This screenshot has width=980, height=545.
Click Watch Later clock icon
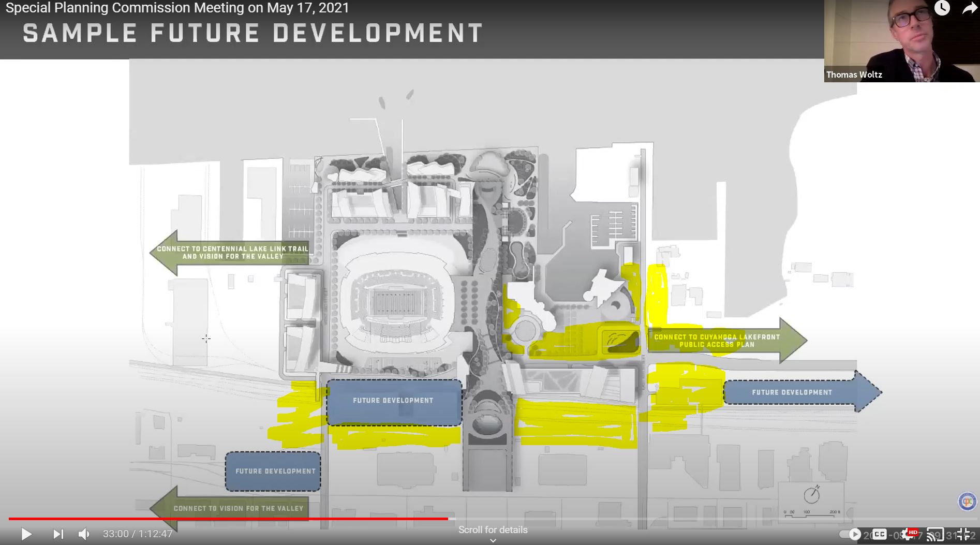pos(942,8)
